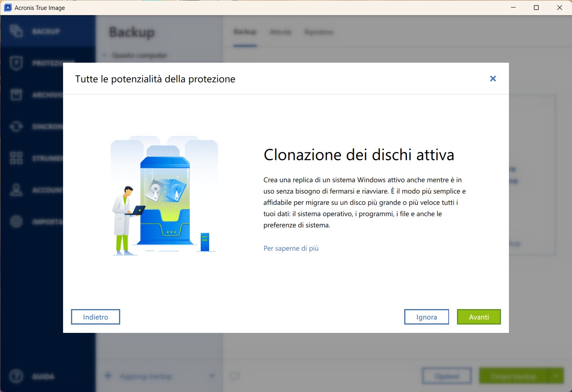The width and height of the screenshot is (572, 392).
Task: Click the Strumenti grid icon
Action: coord(16,158)
